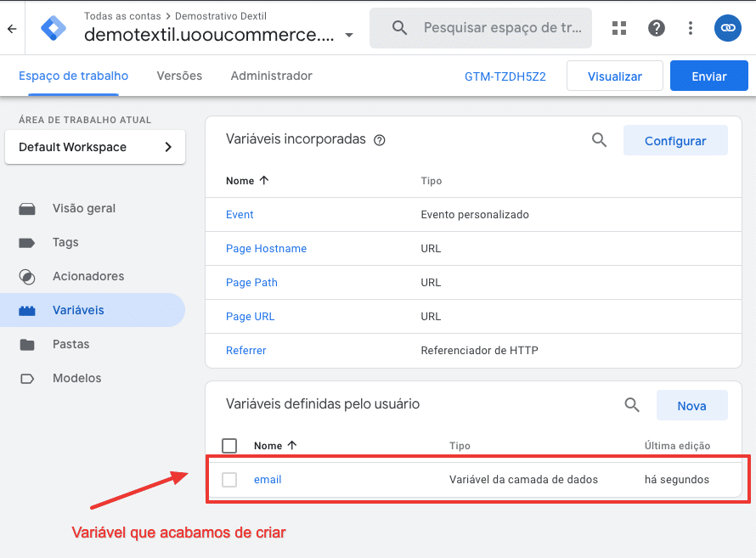
Task: Expand the container name dropdown arrow
Action: (x=349, y=36)
